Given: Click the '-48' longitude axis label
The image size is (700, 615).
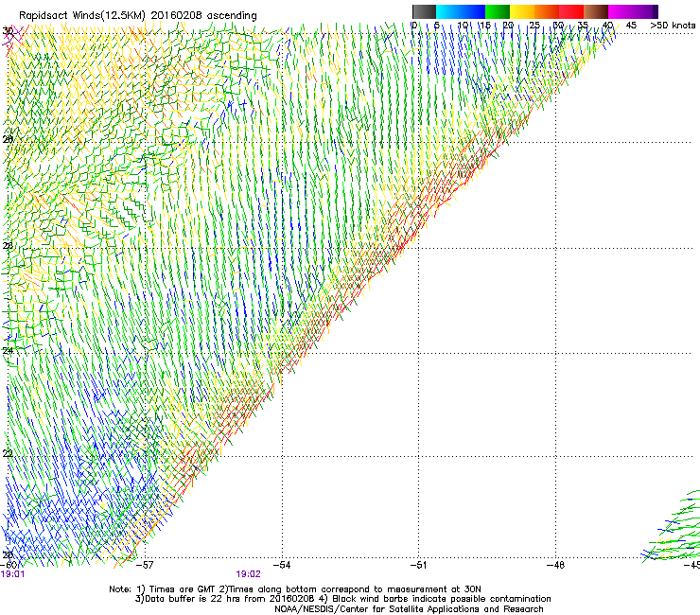Looking at the screenshot, I should pyautogui.click(x=555, y=565).
